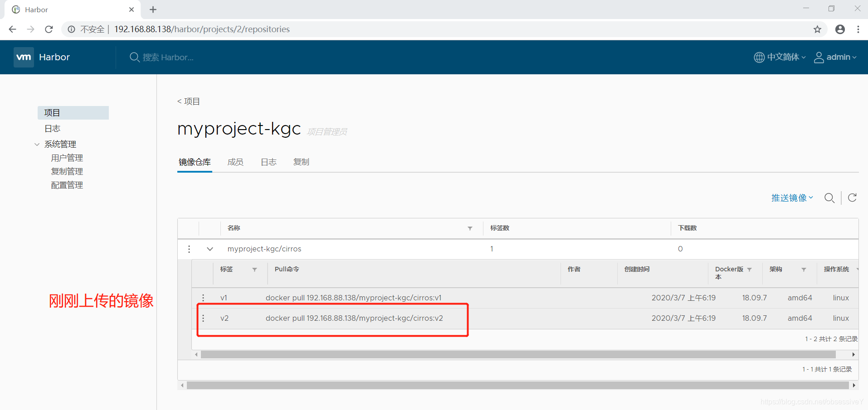Open the myproject-kgc/cirros repository link
868x410 pixels.
pos(264,249)
